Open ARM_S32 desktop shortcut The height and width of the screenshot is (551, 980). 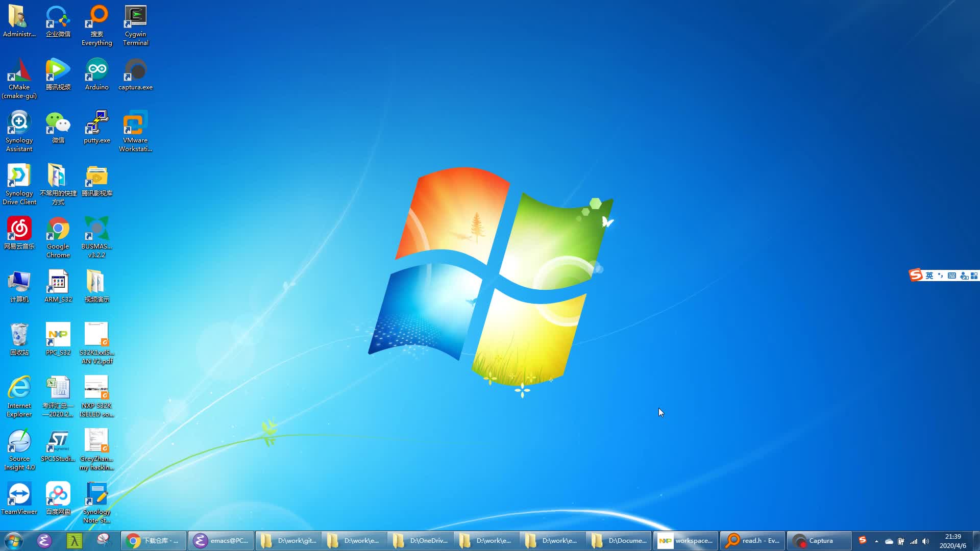click(58, 287)
